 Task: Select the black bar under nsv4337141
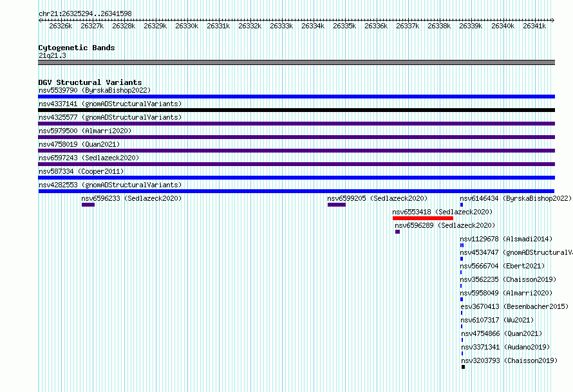[296, 110]
